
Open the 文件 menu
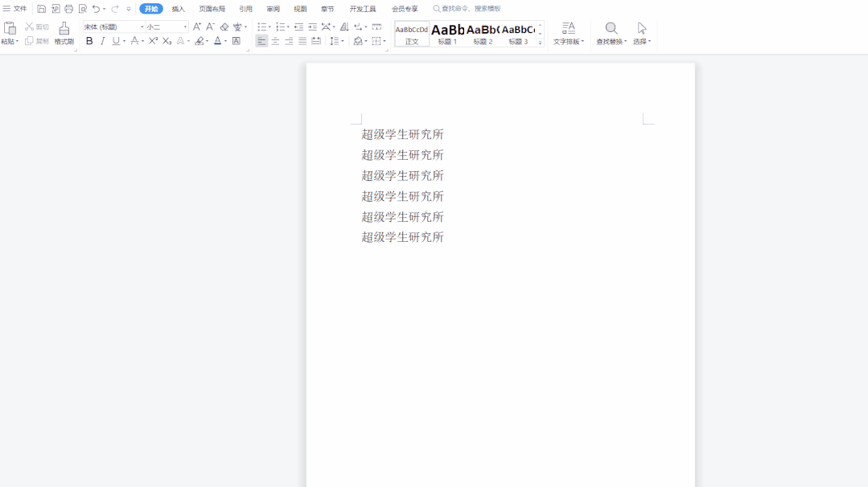pos(15,9)
